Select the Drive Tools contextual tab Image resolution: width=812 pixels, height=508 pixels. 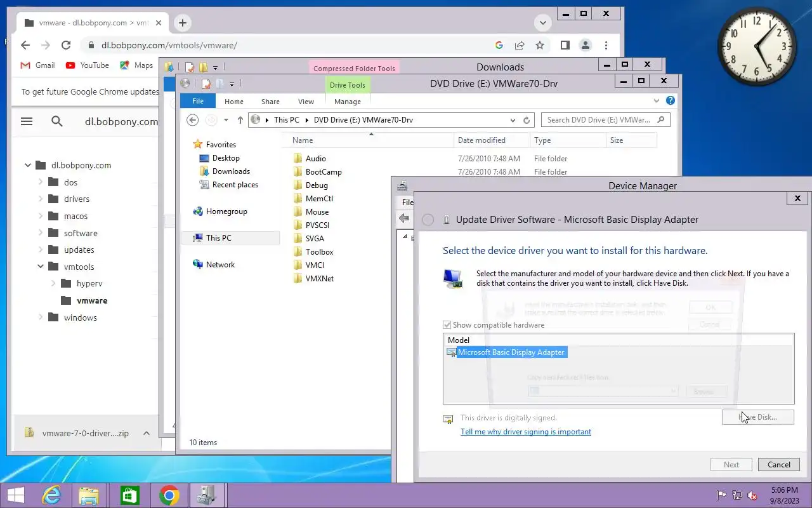coord(348,85)
